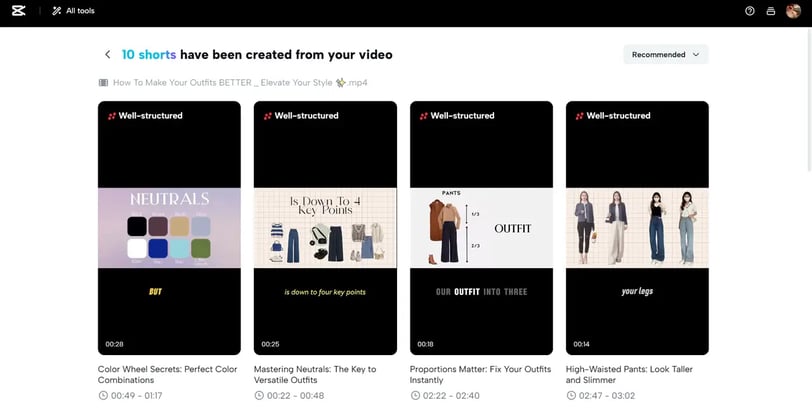Expand the Recommended sort dropdown
Image resolution: width=812 pixels, height=412 pixels.
(665, 54)
